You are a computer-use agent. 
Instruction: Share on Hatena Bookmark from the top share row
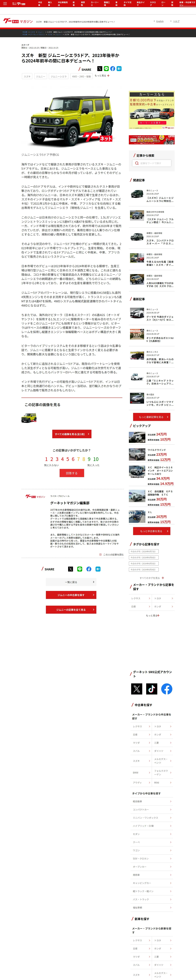click(119, 69)
